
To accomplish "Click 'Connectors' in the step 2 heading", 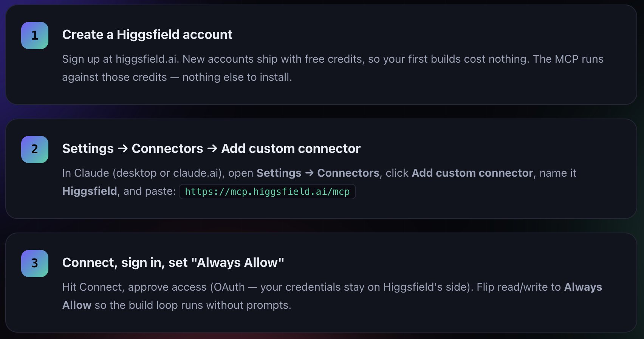I will click(x=167, y=149).
